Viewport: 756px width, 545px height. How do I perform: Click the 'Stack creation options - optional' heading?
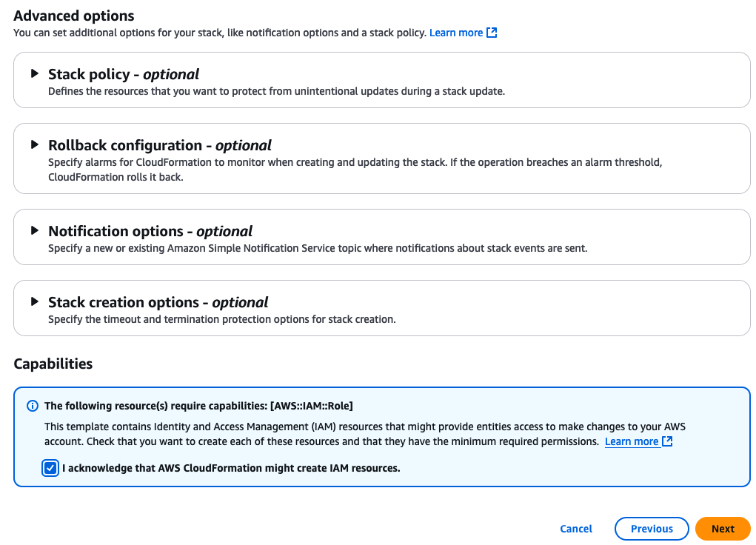158,302
